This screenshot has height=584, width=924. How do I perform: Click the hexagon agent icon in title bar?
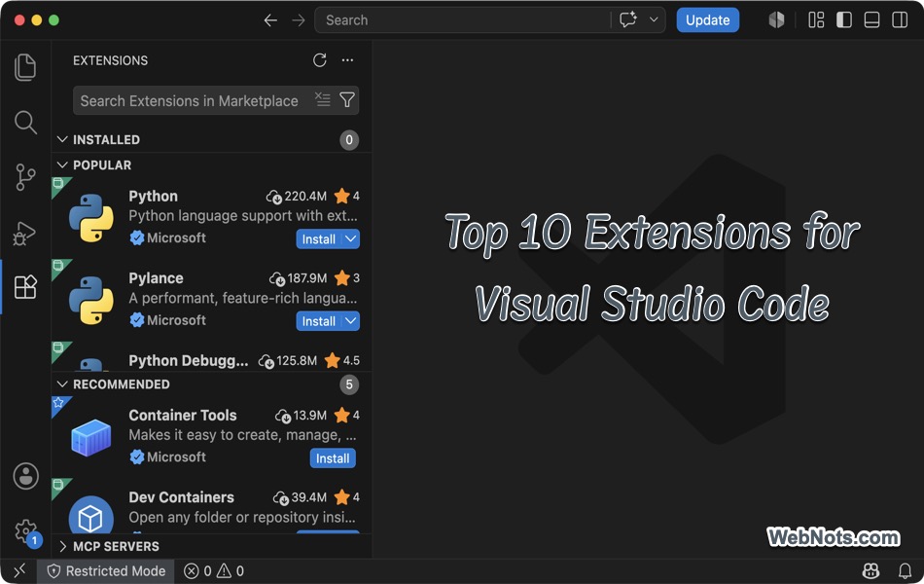[777, 20]
